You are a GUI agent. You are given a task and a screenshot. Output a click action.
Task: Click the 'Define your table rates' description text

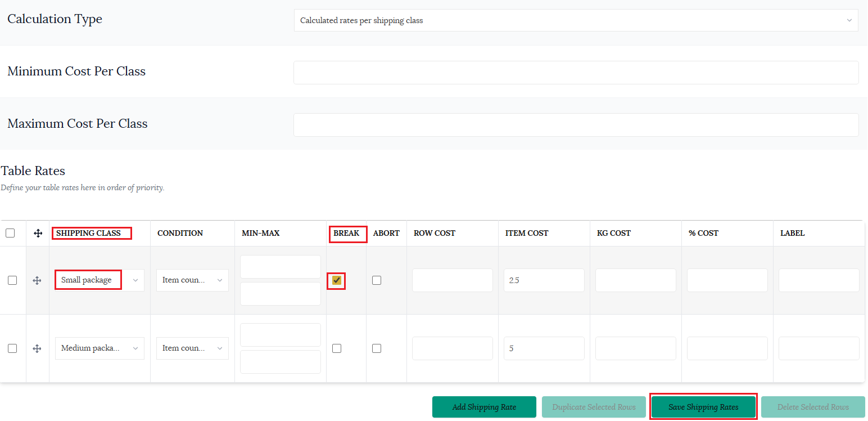pyautogui.click(x=83, y=188)
